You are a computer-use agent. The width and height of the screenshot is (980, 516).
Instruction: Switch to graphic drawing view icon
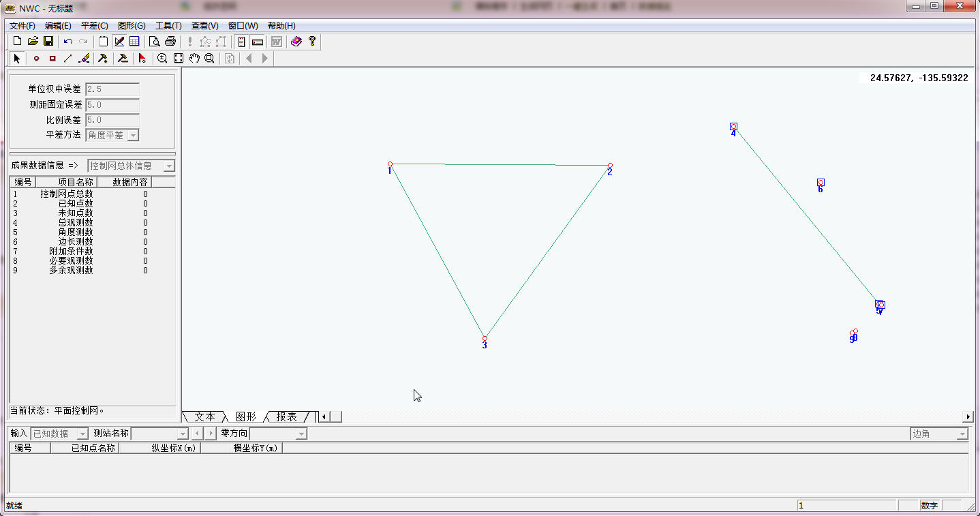[119, 42]
